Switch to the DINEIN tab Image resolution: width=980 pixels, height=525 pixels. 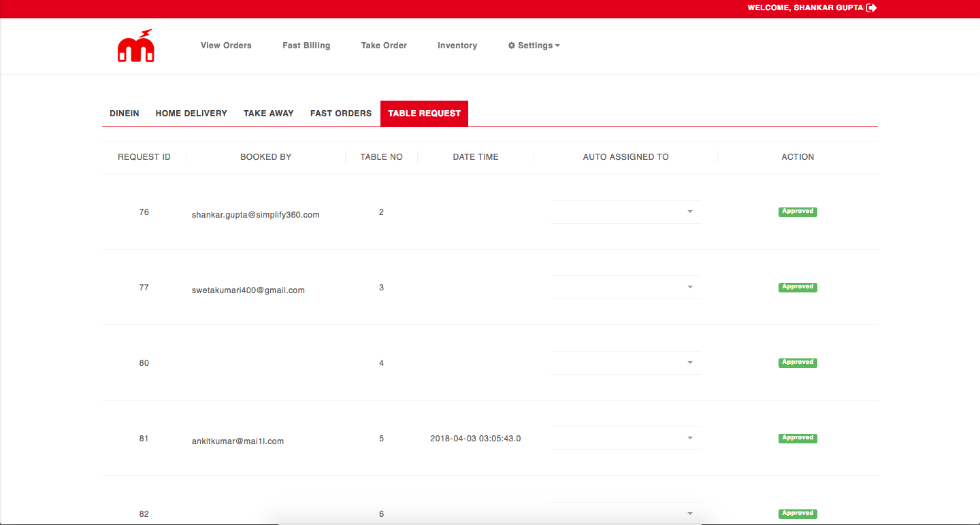coord(125,114)
